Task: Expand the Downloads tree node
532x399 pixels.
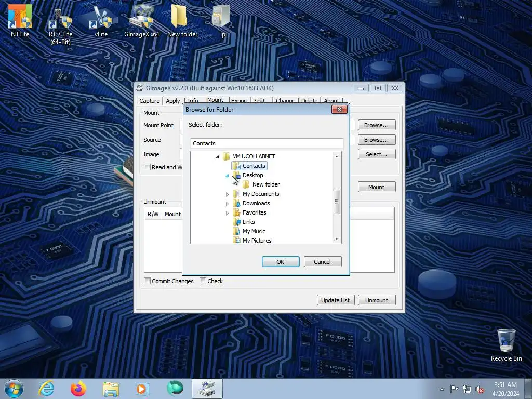Action: pos(227,204)
